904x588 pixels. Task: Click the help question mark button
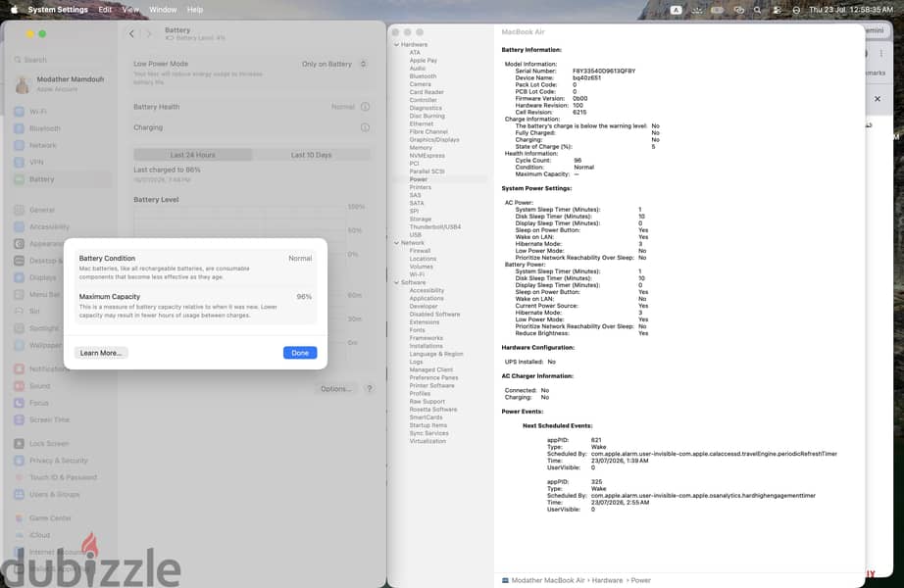tap(370, 388)
